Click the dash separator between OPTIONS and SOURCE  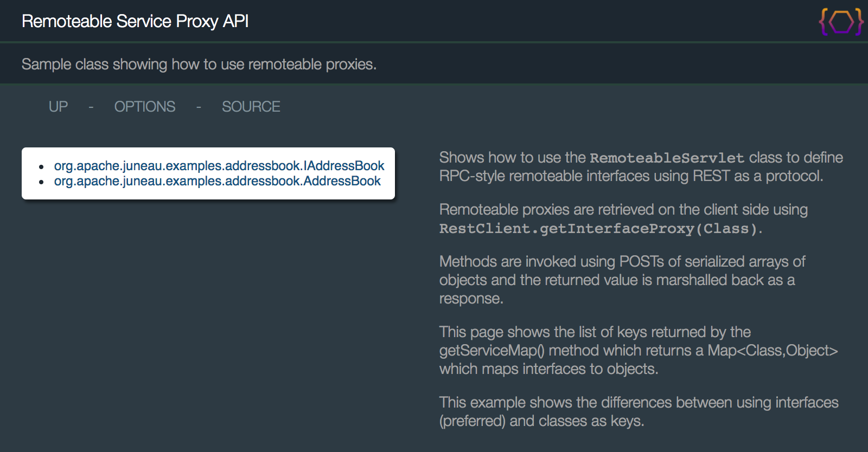tap(199, 107)
